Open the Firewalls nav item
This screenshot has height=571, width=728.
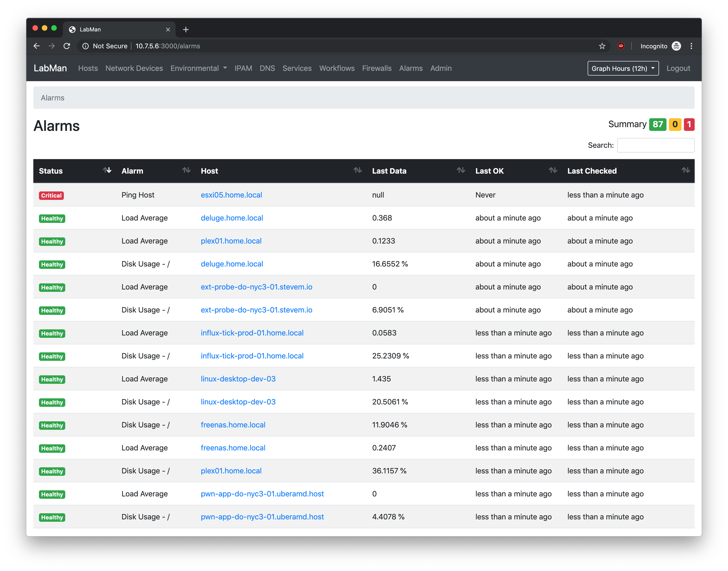376,68
